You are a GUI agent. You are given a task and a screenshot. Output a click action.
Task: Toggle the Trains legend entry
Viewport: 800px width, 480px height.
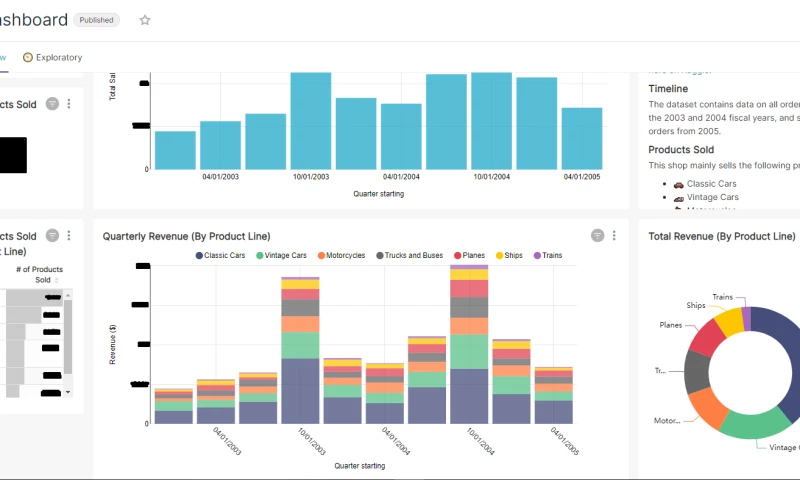pyautogui.click(x=548, y=256)
